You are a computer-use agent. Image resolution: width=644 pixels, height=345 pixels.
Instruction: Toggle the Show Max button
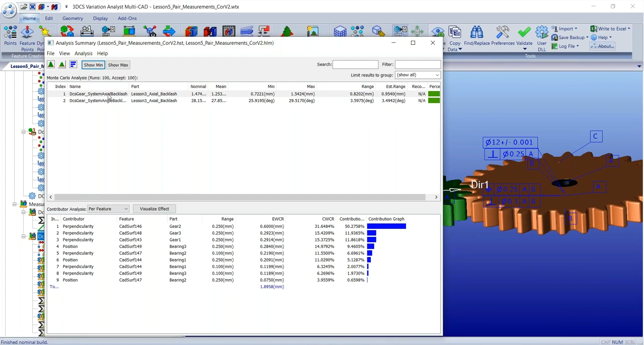(118, 65)
